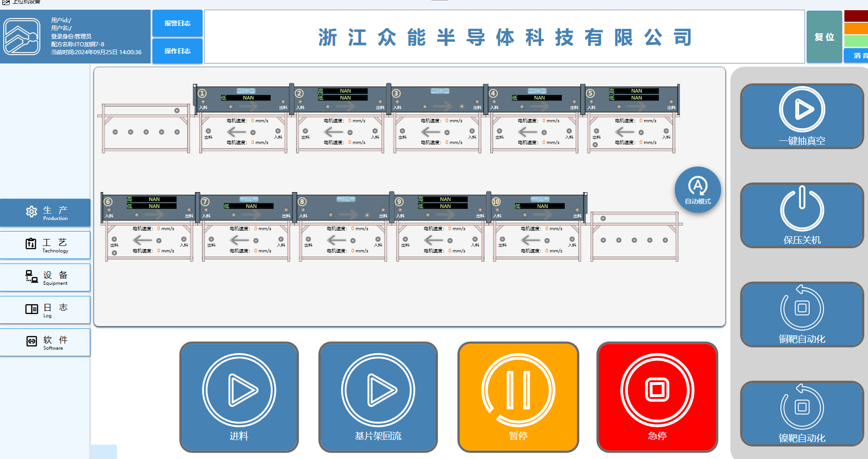Start copper target automation (铜靶自动化)
Viewport: 868px width, 459px height.
coord(802,314)
